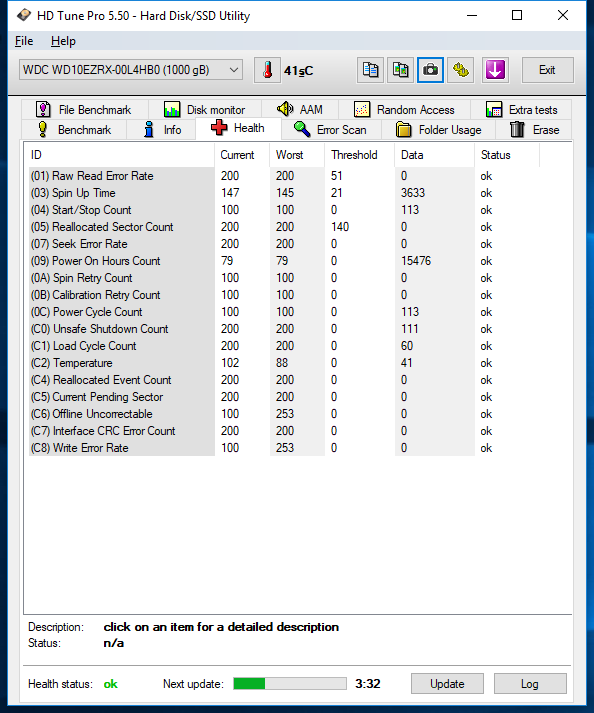Select the (07) Seek Error Rate row
The width and height of the screenshot is (594, 713).
(285, 244)
